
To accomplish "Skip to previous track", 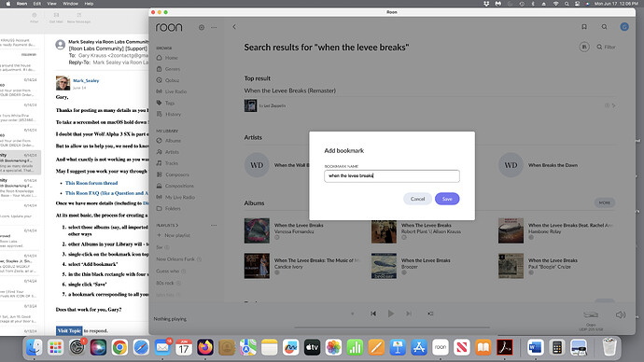I will 373,313.
